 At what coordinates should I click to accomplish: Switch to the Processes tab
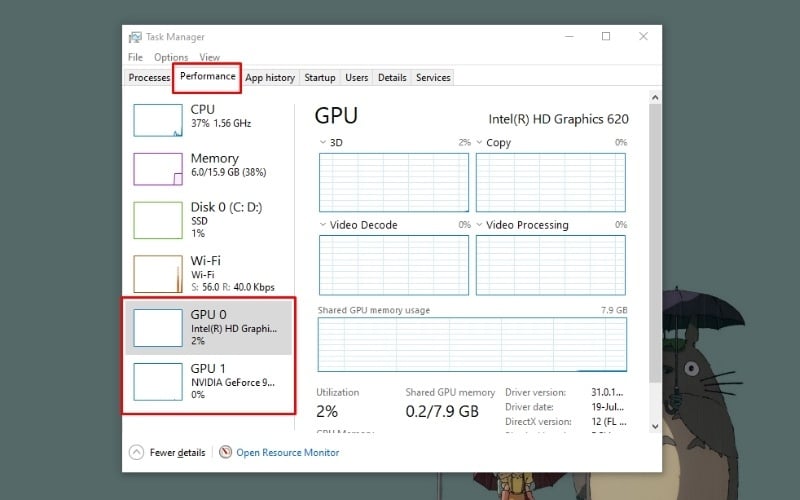pyautogui.click(x=149, y=78)
